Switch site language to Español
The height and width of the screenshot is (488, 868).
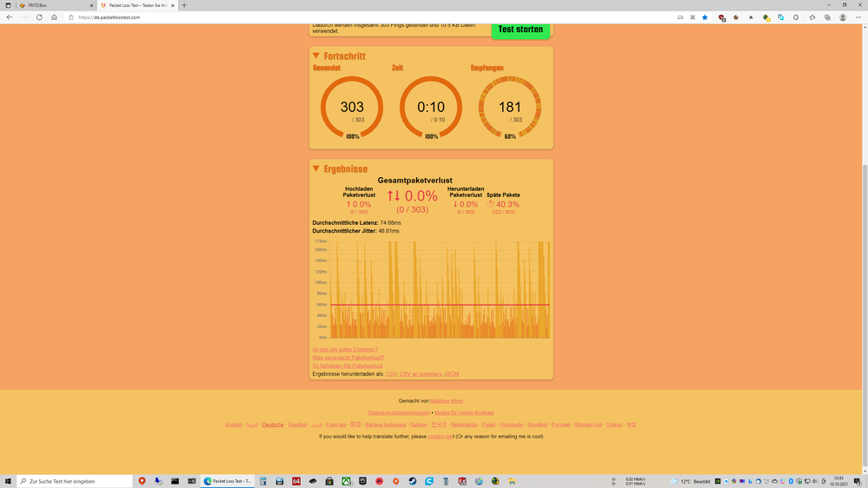point(297,425)
